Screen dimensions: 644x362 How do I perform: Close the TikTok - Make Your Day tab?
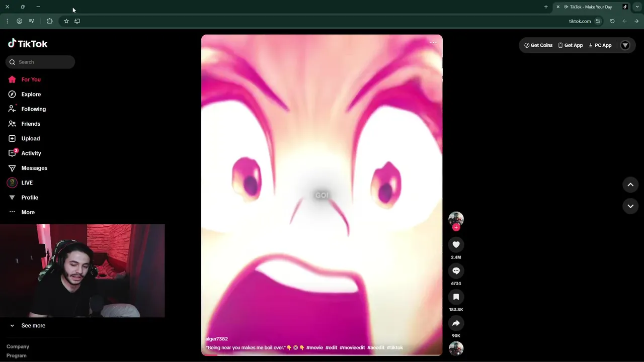coord(558,7)
